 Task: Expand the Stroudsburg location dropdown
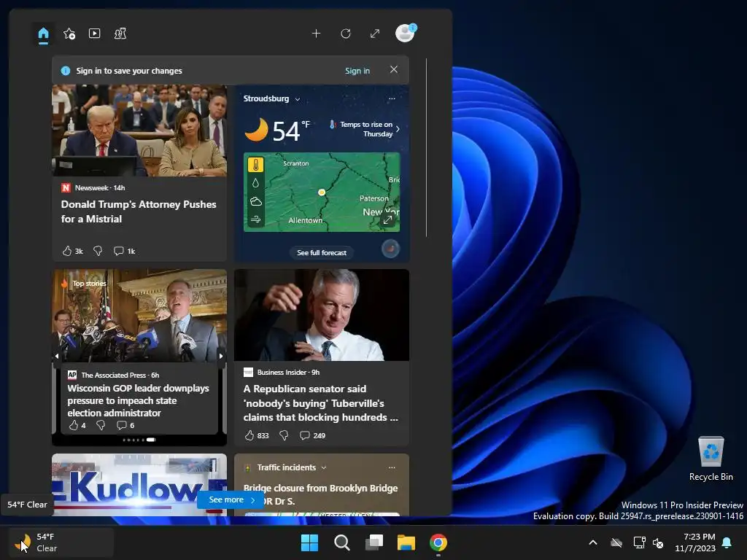pyautogui.click(x=298, y=99)
